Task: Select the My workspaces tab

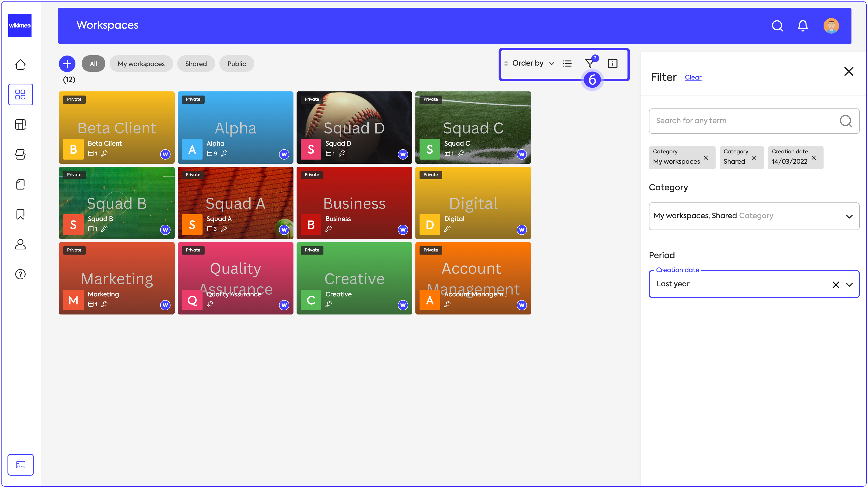Action: 141,64
